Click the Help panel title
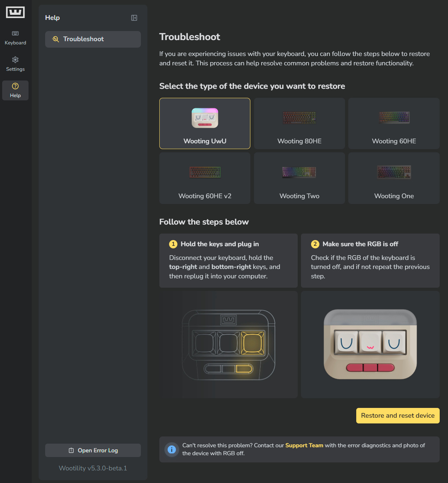The height and width of the screenshot is (483, 448). pyautogui.click(x=52, y=18)
